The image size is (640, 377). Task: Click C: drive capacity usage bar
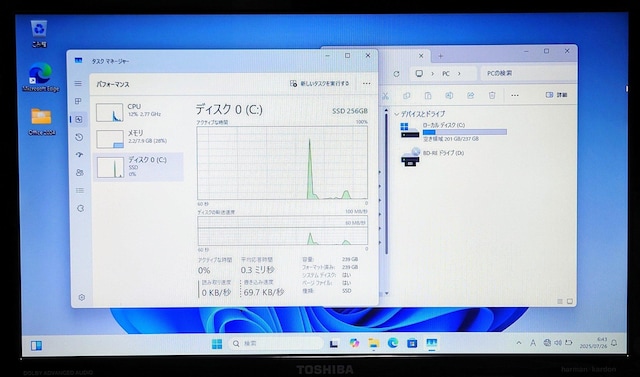(465, 132)
